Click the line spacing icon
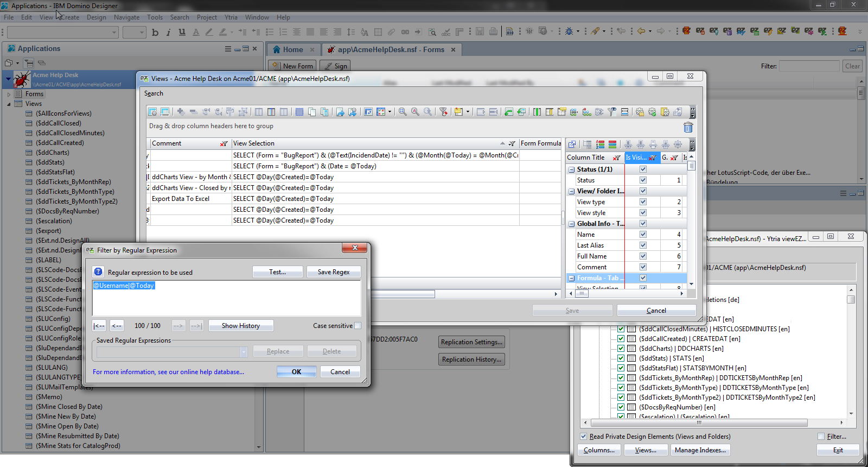This screenshot has width=868, height=467. [x=351, y=32]
